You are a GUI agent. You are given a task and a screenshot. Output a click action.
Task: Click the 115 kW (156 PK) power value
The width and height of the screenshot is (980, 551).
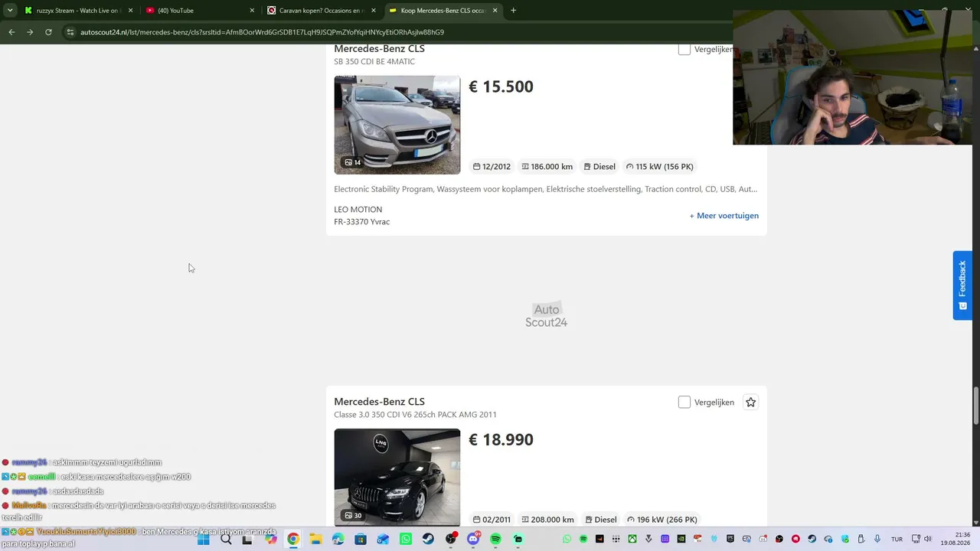click(659, 167)
